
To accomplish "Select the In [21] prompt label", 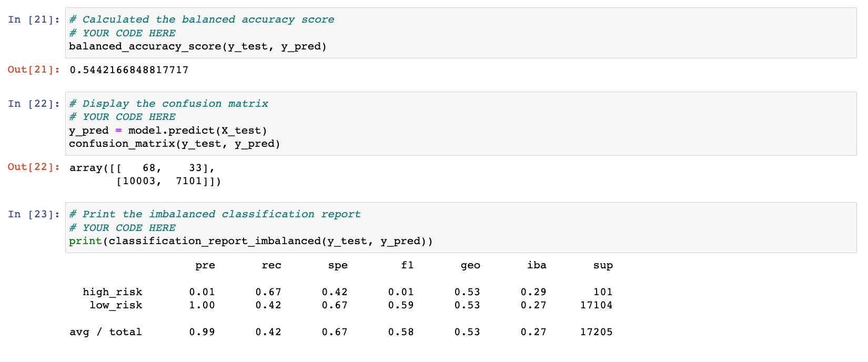I will click(34, 19).
